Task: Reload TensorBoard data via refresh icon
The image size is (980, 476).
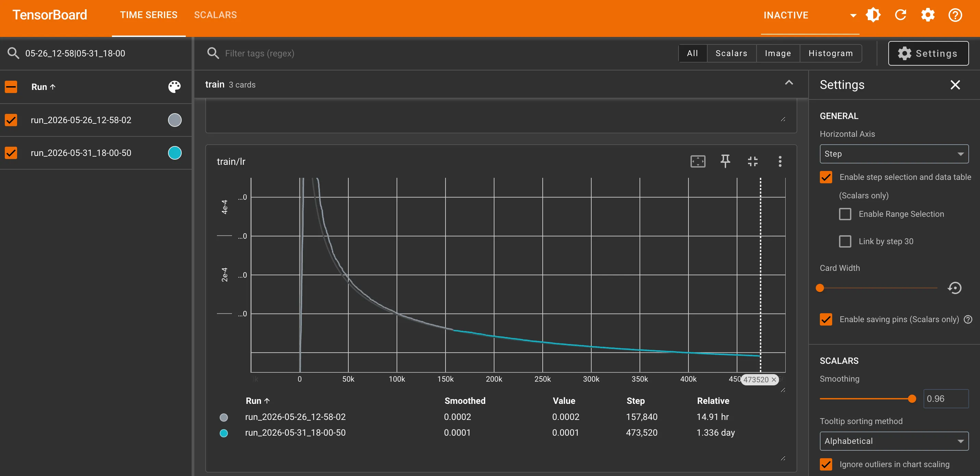Action: [x=901, y=15]
